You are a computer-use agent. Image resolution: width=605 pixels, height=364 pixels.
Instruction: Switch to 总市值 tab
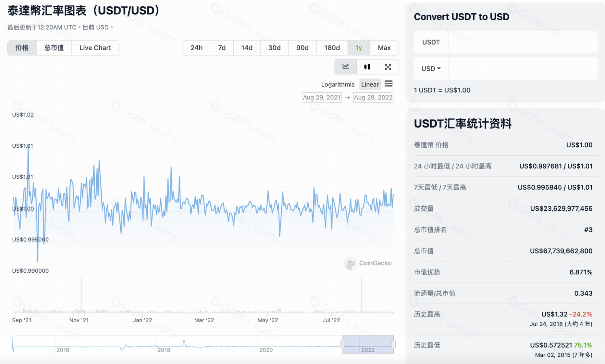(54, 48)
